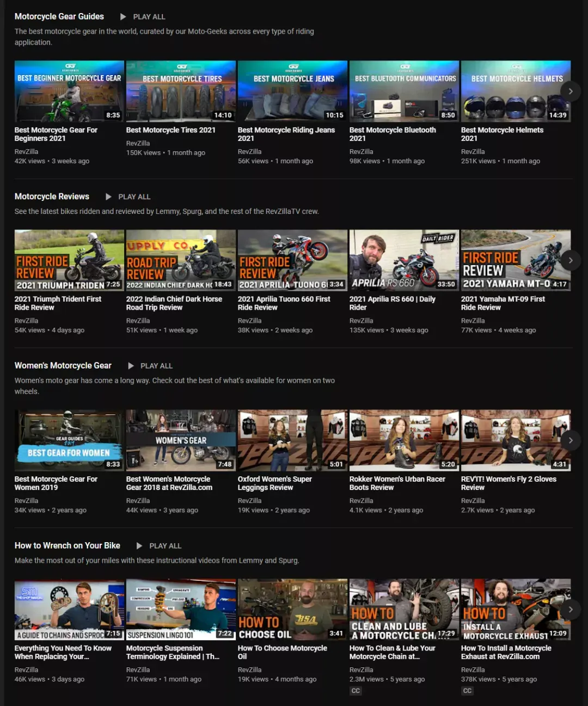
Task: Play all Women's Motorcycle Gear videos
Action: click(x=150, y=366)
